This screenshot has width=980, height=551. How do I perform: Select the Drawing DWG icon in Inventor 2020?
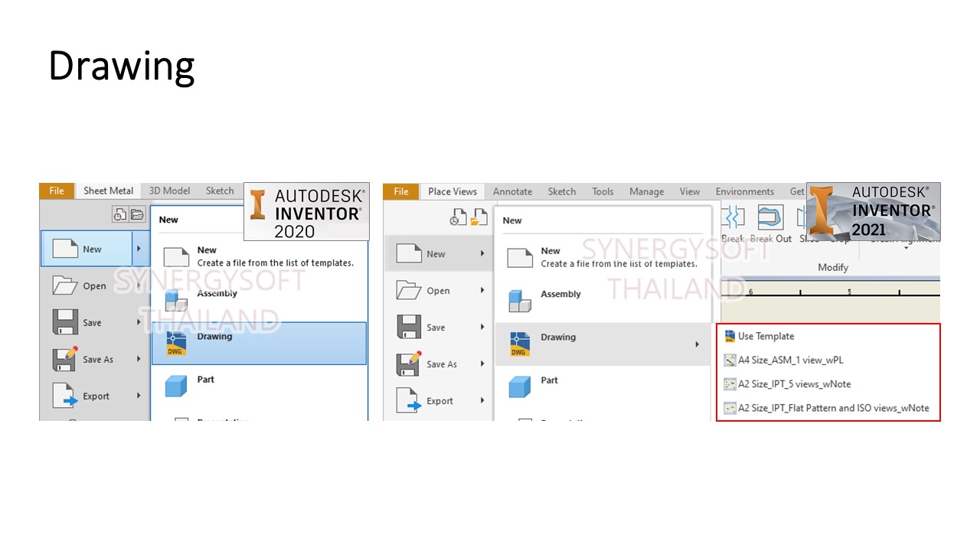coord(176,344)
